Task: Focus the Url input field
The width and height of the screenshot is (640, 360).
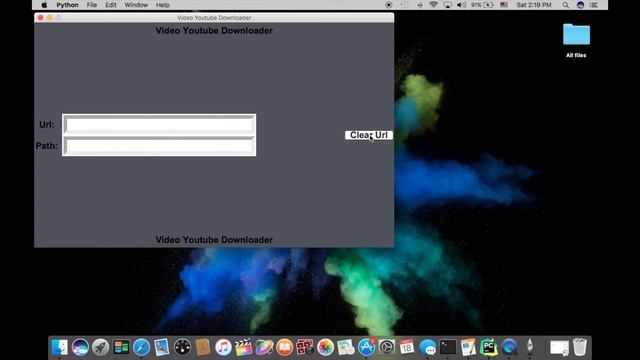Action: [159, 124]
